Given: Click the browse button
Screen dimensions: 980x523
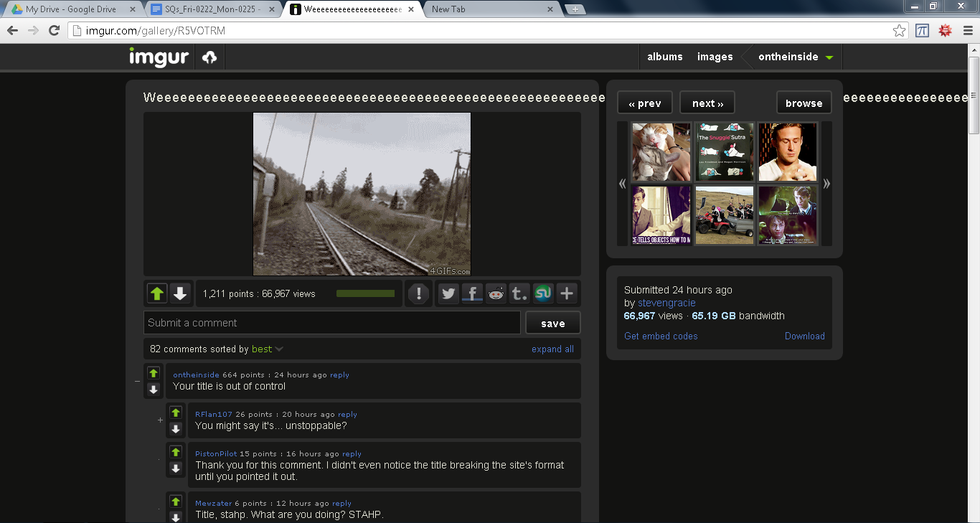Looking at the screenshot, I should pyautogui.click(x=804, y=103).
